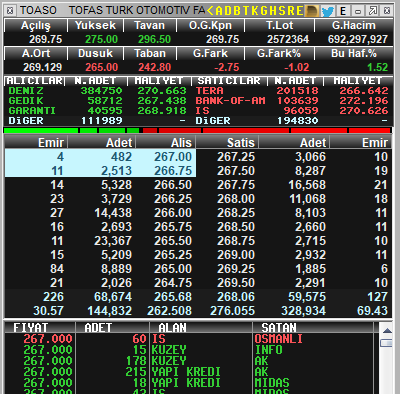Click the yellow 'B' shortcut letter
400x394 pixels.
click(x=237, y=11)
